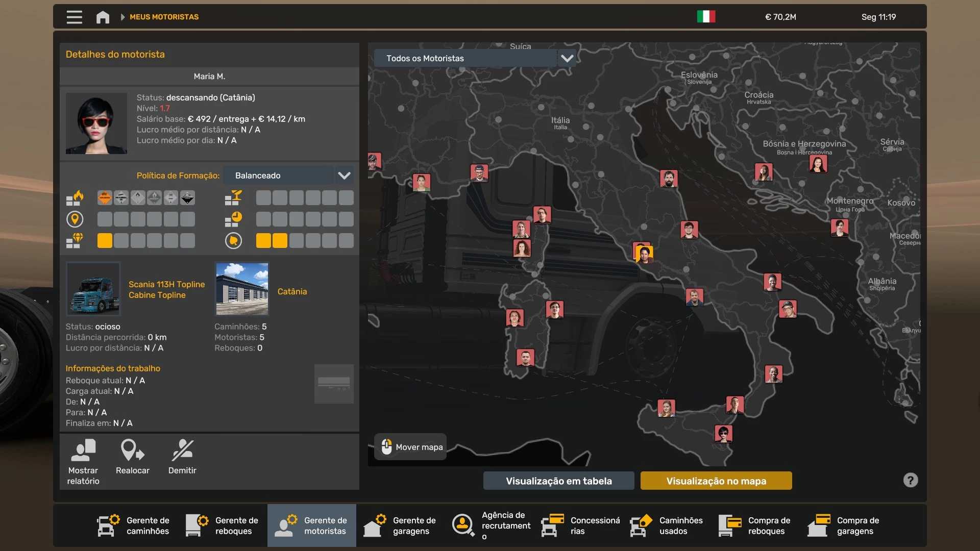Switch to Visualização em tabela
Screen dimensions: 980x551
pos(558,481)
